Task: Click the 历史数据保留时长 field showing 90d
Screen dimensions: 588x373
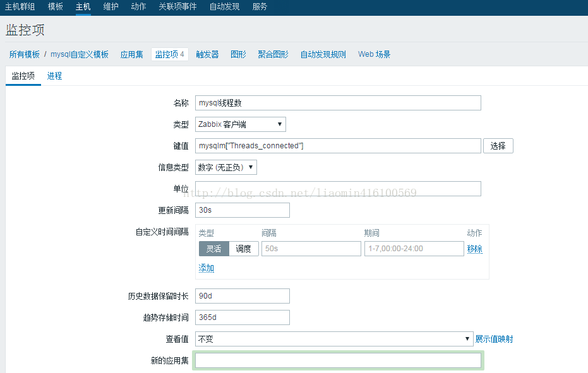Action: tap(243, 296)
